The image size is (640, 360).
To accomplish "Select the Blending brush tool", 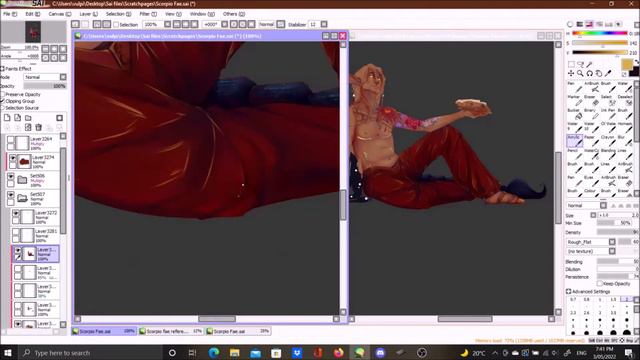I will pos(608,154).
